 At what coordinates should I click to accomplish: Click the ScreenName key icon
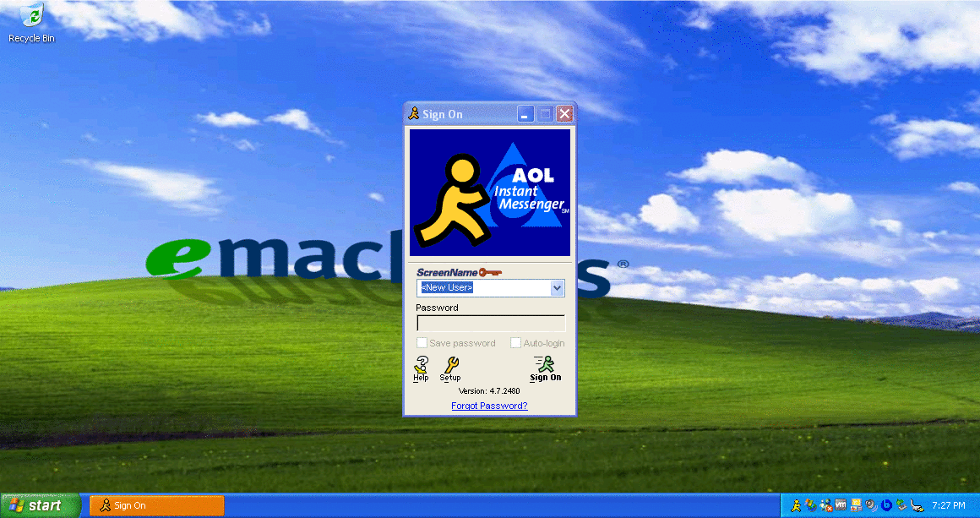coord(490,273)
